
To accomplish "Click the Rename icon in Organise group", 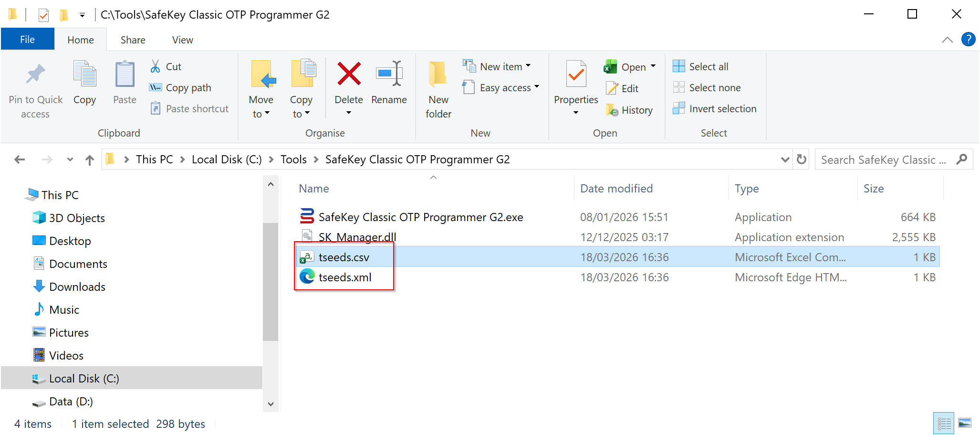I will click(x=389, y=74).
